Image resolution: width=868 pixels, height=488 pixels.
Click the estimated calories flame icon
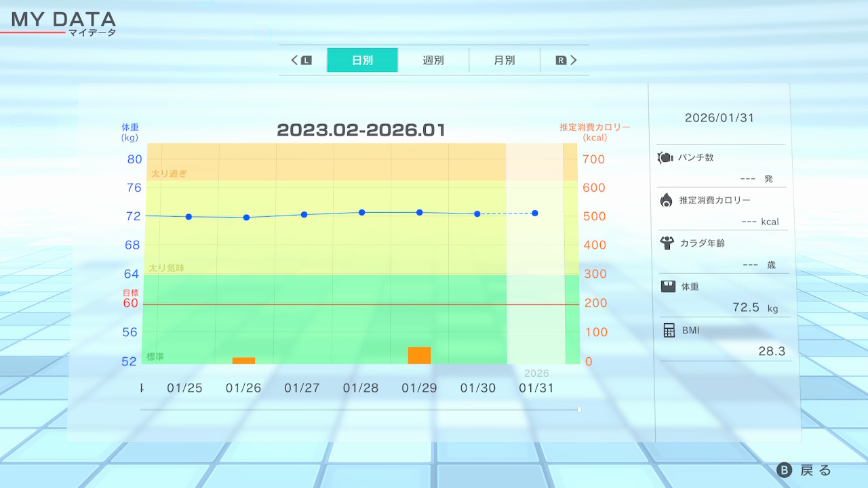(x=666, y=200)
